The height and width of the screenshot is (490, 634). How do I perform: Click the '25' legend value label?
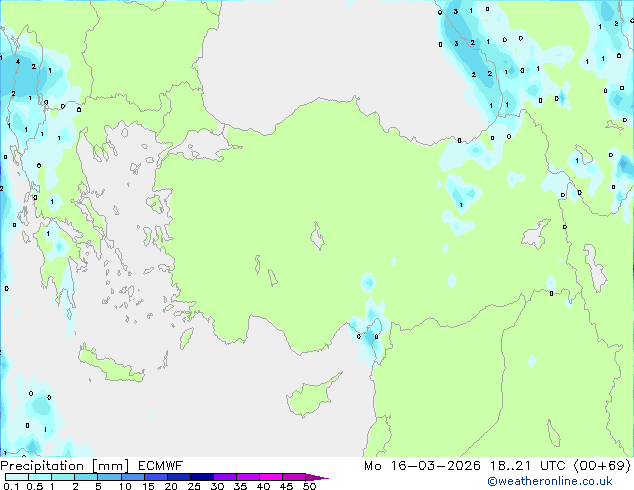pyautogui.click(x=194, y=486)
